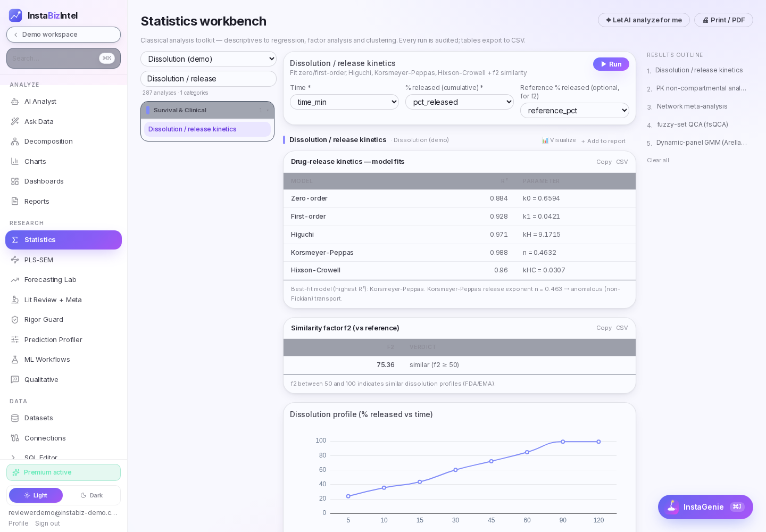The width and height of the screenshot is (766, 532).
Task: Open the Dissolution (demo) dataset dropdown
Action: (209, 59)
